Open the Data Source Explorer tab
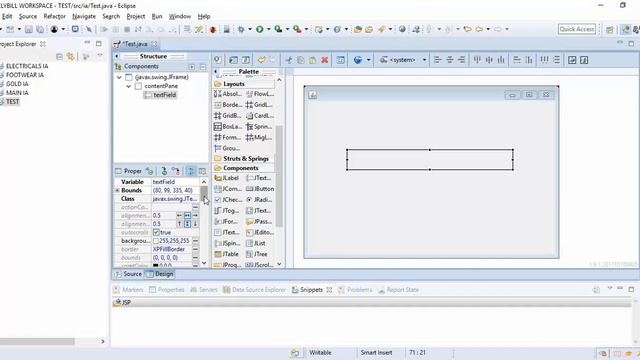The image size is (640, 360). click(x=254, y=290)
